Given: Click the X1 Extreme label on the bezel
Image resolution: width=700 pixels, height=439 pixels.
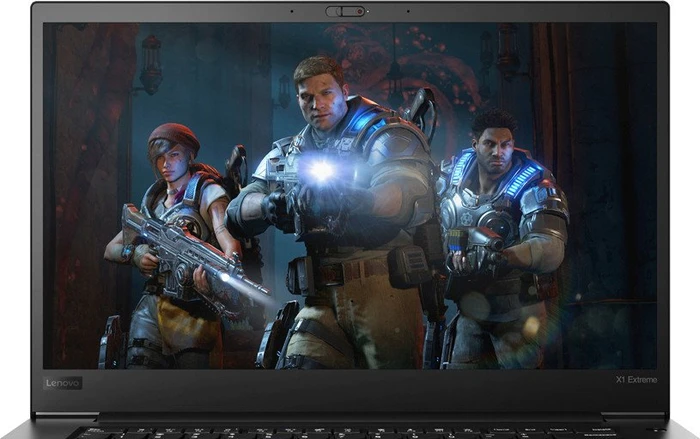Looking at the screenshot, I should pyautogui.click(x=637, y=380).
